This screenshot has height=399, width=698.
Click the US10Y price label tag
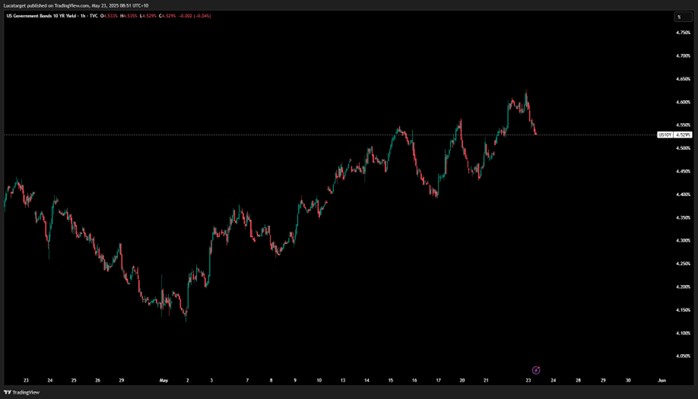[x=665, y=134]
